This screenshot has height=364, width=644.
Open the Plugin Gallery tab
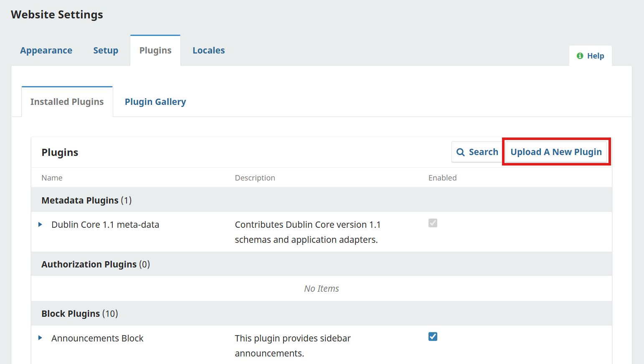(x=155, y=102)
